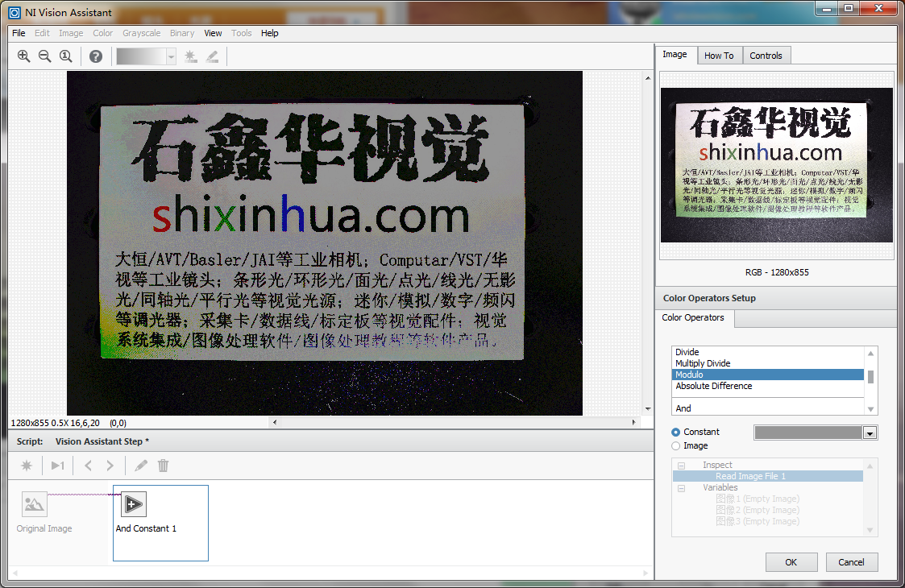Collapse the Inspect tree node
905x588 pixels.
pyautogui.click(x=681, y=465)
